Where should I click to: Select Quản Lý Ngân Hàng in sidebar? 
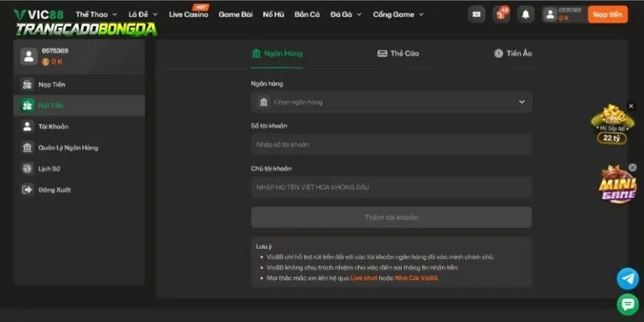click(79, 148)
